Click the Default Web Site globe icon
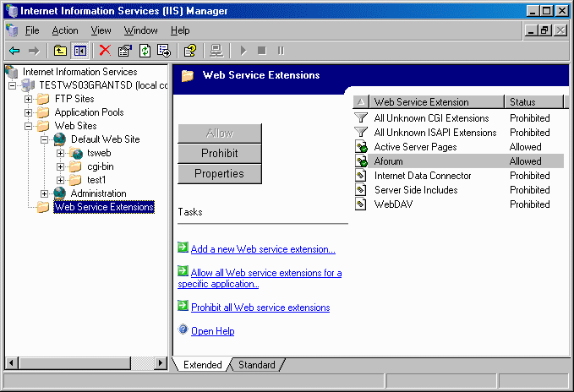 [60, 139]
